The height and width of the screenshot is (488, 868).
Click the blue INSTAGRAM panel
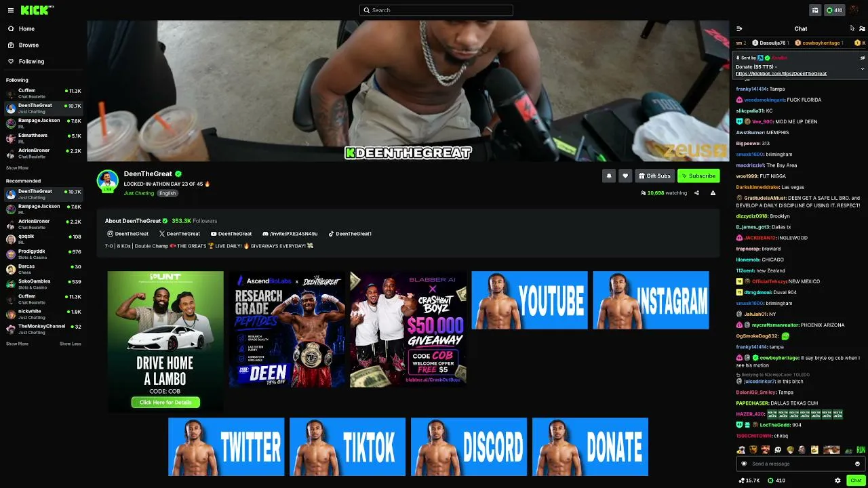click(651, 300)
